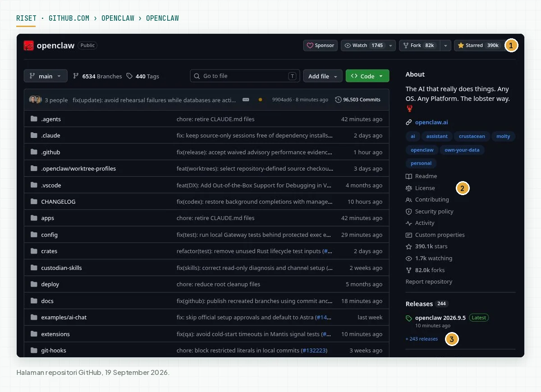541x392 pixels.
Task: Open commit hash 9904ad6
Action: pos(282,100)
